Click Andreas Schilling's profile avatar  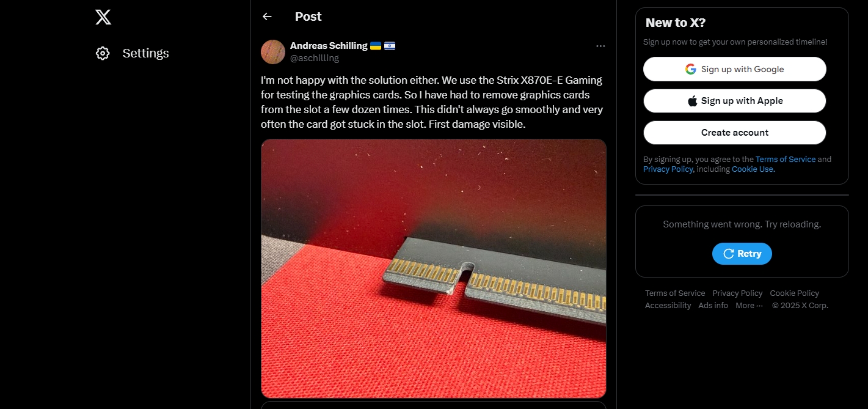[273, 52]
